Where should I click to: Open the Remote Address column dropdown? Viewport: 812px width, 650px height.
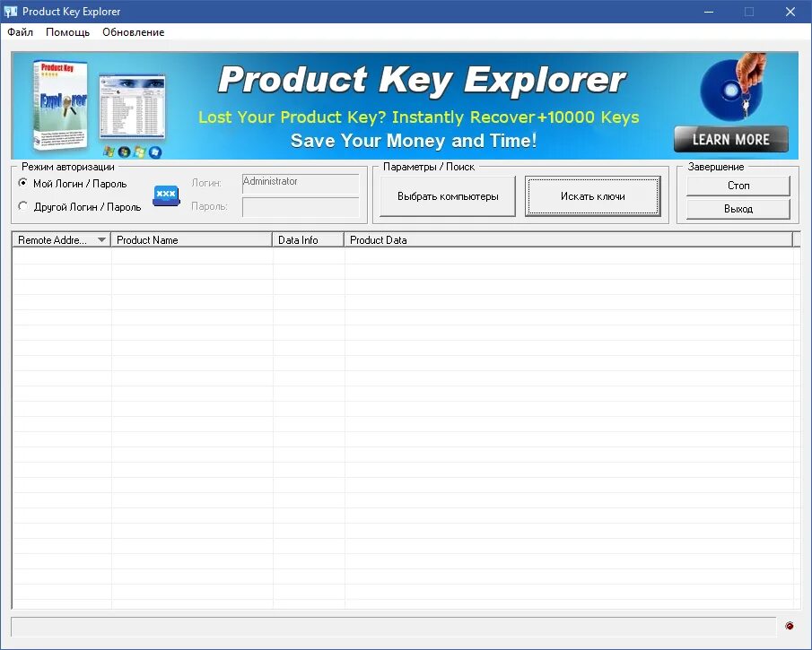point(101,239)
